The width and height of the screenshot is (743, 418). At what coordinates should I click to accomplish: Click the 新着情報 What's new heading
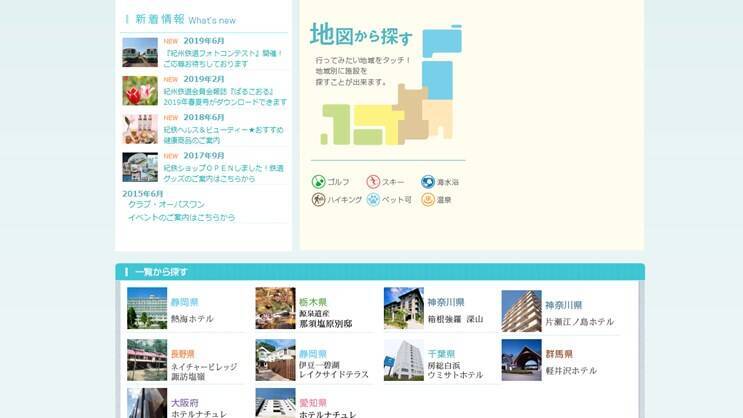[x=185, y=19]
